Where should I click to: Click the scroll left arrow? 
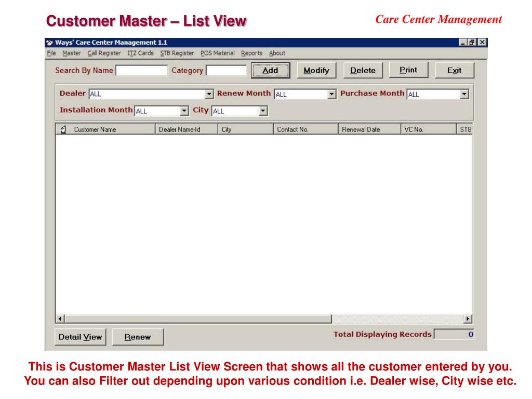(60, 318)
